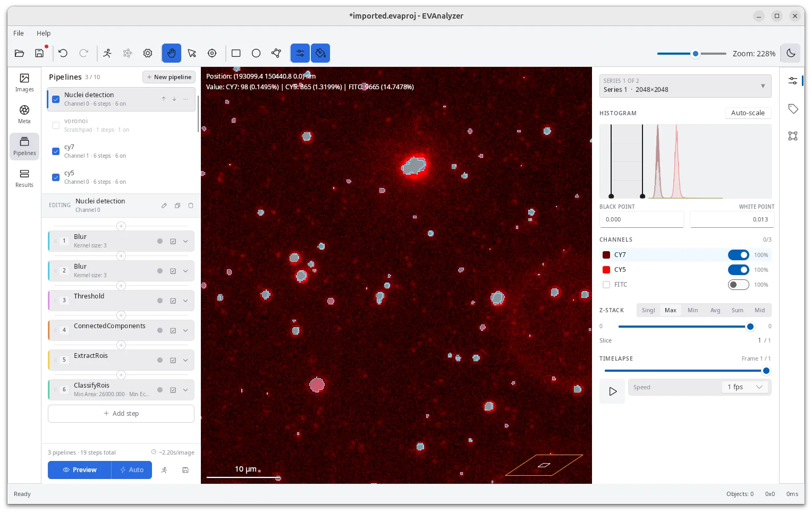Run the pipeline Preview
The image size is (812, 513).
[80, 470]
